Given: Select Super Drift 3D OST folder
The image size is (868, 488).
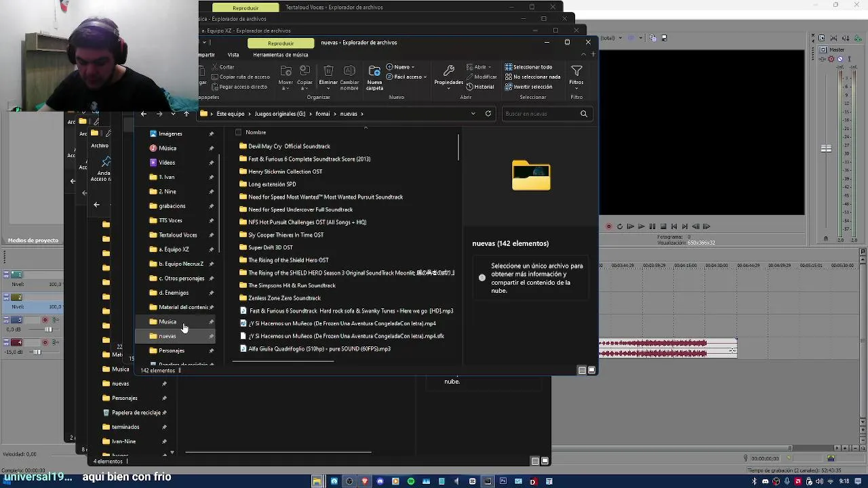Looking at the screenshot, I should [x=271, y=247].
